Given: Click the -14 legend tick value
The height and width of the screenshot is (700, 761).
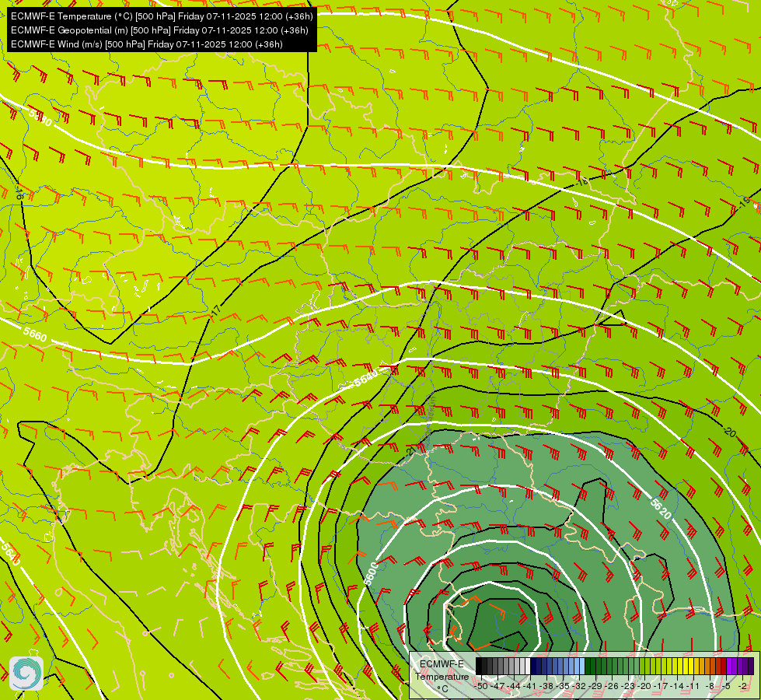Looking at the screenshot, I should [x=678, y=686].
